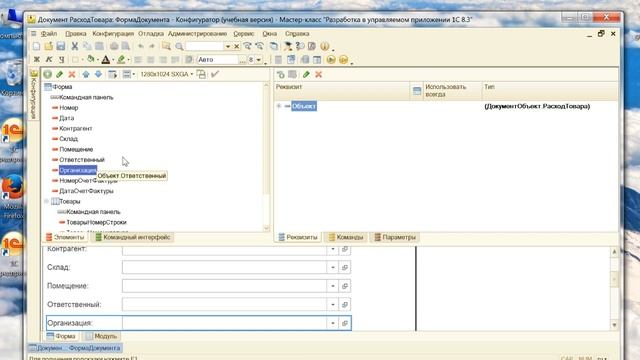
Task: Edit requisite with the right pane pencil
Action: 306,74
